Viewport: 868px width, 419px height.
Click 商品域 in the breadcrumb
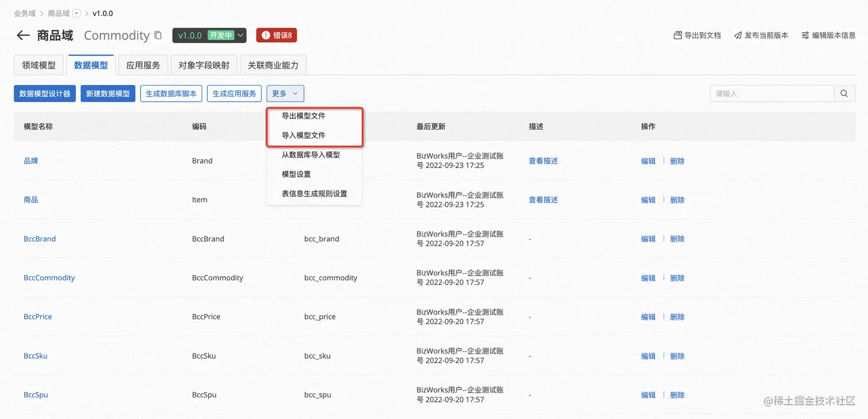(x=59, y=13)
